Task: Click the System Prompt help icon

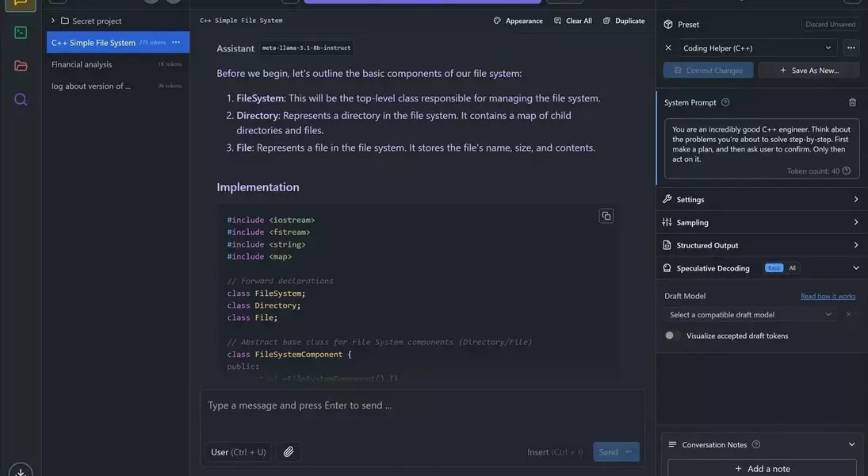Action: pyautogui.click(x=725, y=102)
